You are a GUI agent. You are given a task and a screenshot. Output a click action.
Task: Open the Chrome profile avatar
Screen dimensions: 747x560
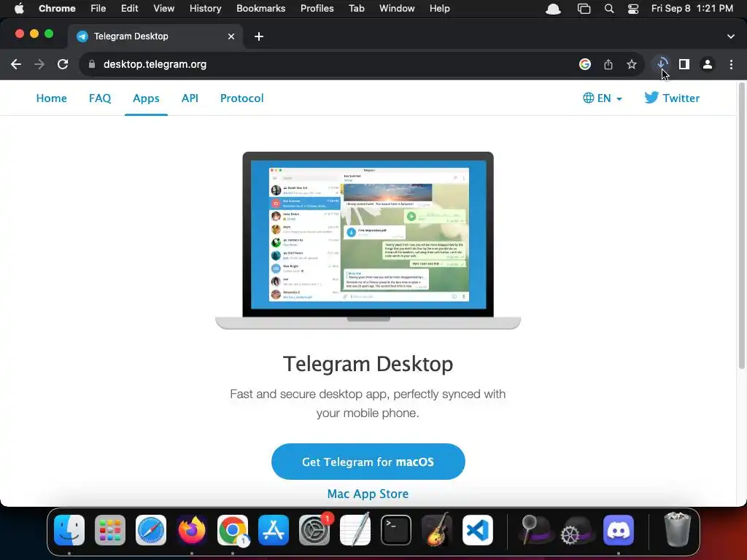pos(708,64)
